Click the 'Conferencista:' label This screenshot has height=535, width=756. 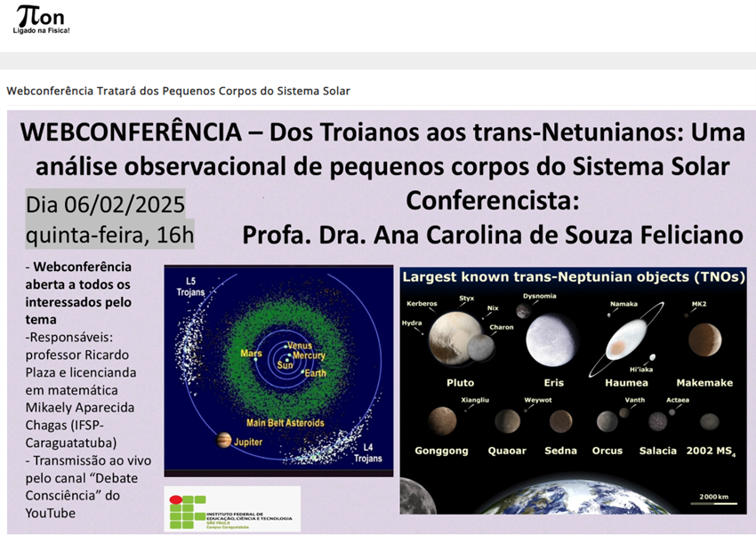(x=492, y=201)
